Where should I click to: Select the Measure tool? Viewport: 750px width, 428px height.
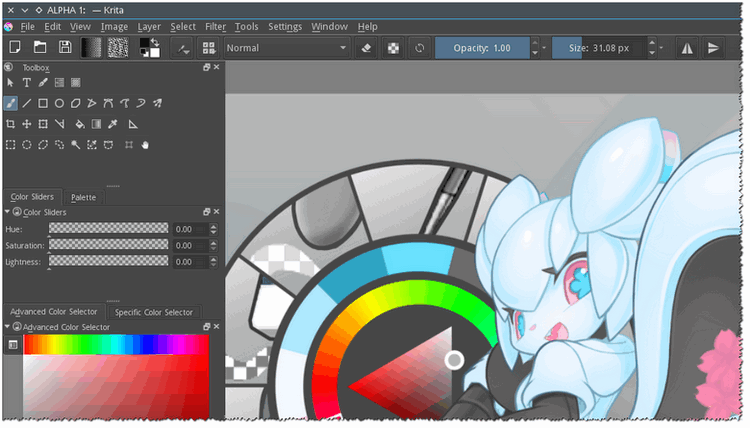pos(59,124)
